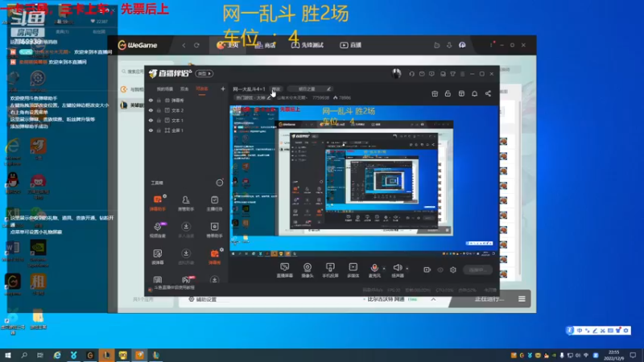Viewport: 644px width, 362px height.
Task: Open the 房管助手 tool
Action: click(x=186, y=203)
